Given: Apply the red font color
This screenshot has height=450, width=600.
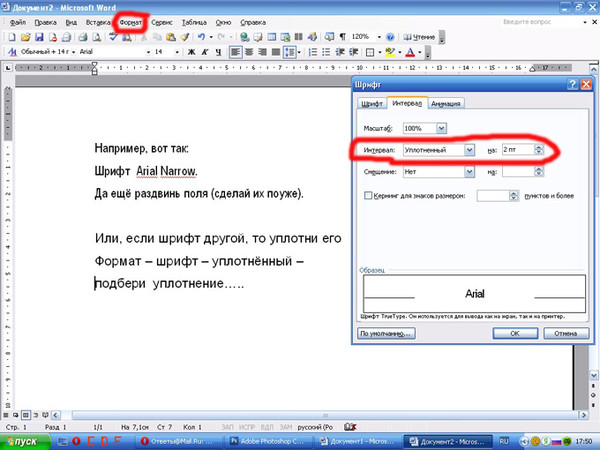Looking at the screenshot, I should (410, 52).
